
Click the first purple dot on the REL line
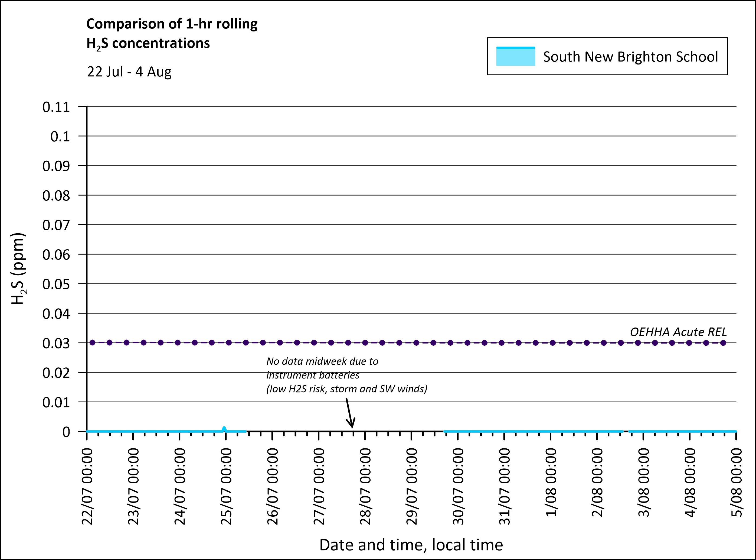click(93, 343)
